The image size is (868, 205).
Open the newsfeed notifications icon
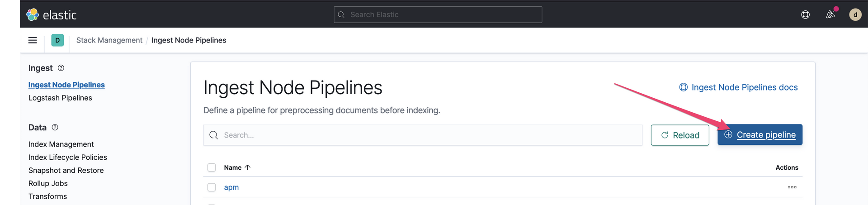point(830,15)
